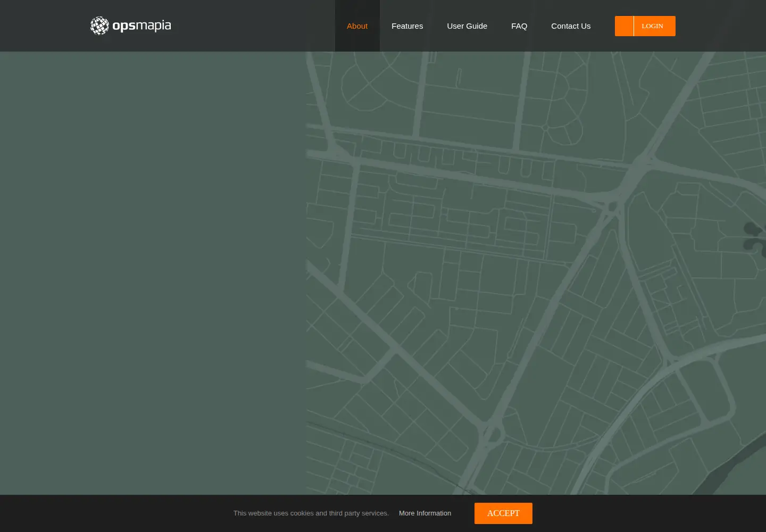Screen dimensions: 766x532
Task: Navigate to the FAQ page
Action: tap(519, 26)
